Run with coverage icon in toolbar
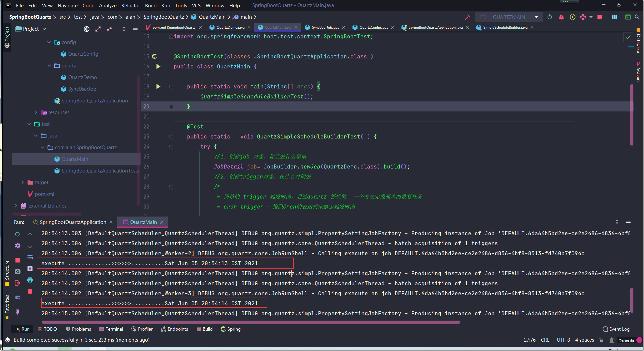Screen dimensions: 644x351 [573, 17]
